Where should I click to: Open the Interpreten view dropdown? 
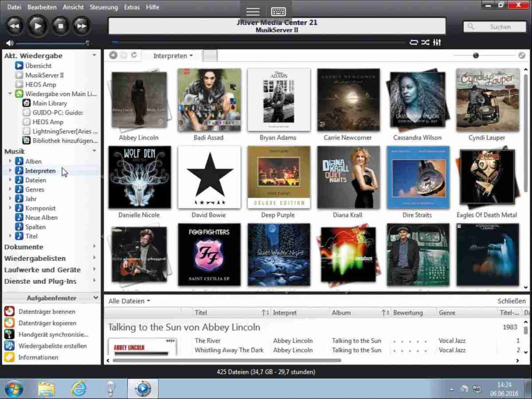tap(173, 56)
